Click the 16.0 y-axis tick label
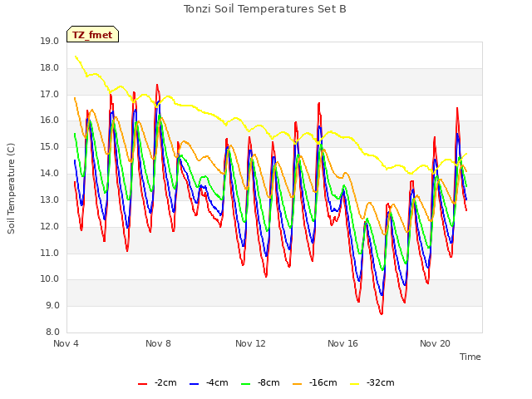Viewport: 532px width, 399px height. (50, 121)
